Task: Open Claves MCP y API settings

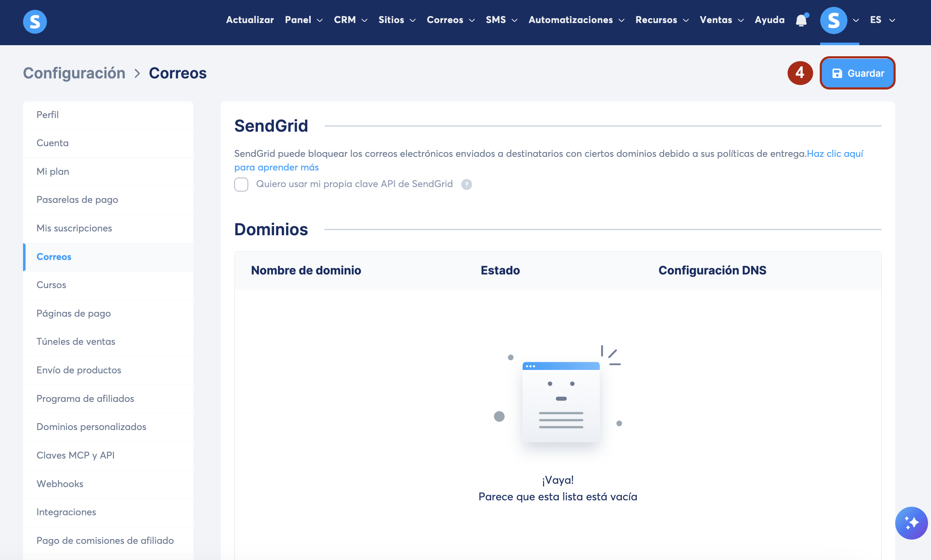Action: click(x=108, y=456)
